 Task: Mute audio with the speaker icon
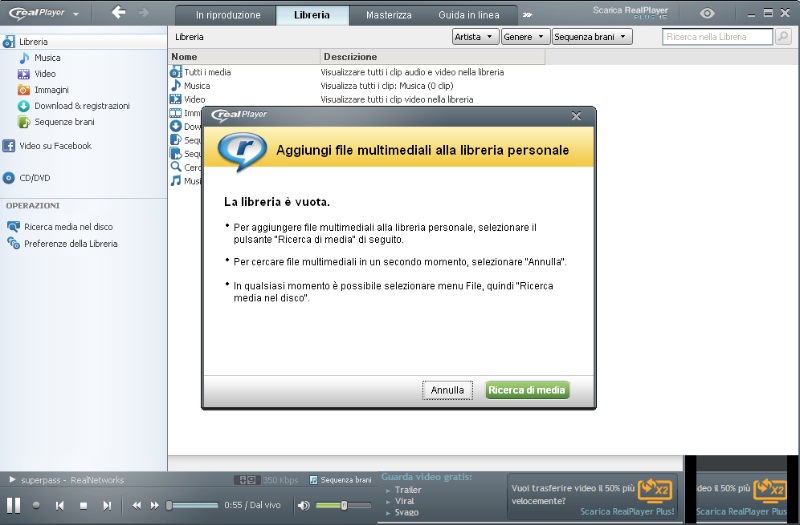[303, 506]
